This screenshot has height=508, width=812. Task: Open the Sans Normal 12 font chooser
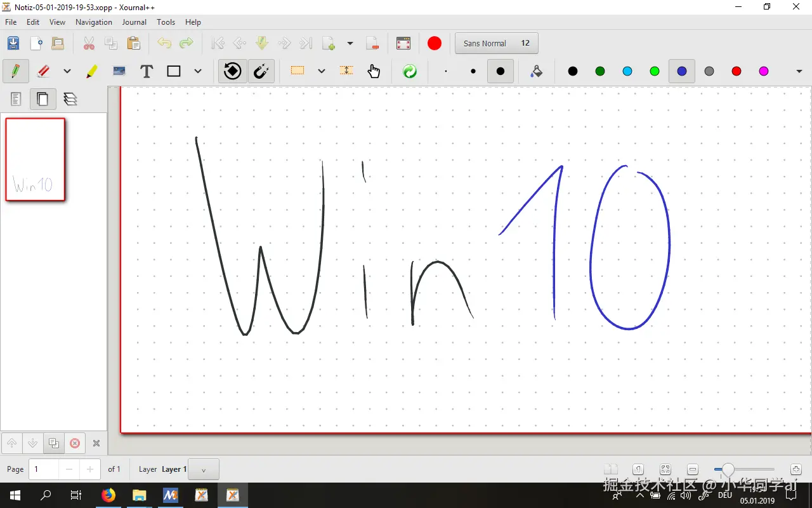(x=497, y=43)
